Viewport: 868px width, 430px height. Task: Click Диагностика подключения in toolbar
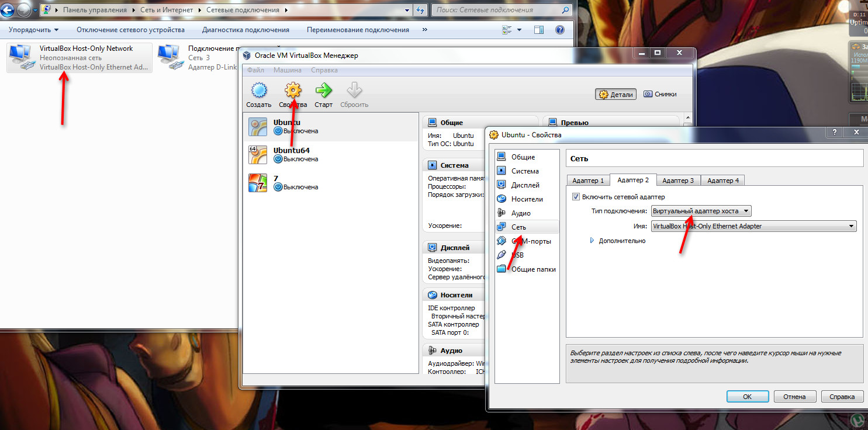tap(245, 30)
